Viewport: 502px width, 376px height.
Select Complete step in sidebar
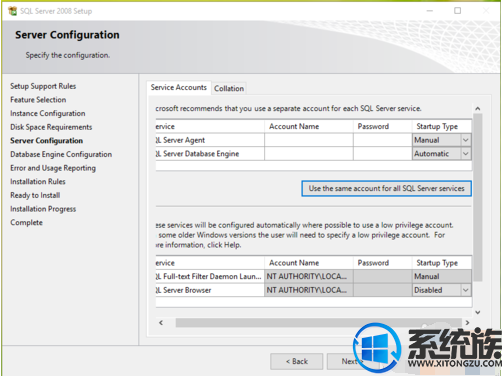(26, 223)
